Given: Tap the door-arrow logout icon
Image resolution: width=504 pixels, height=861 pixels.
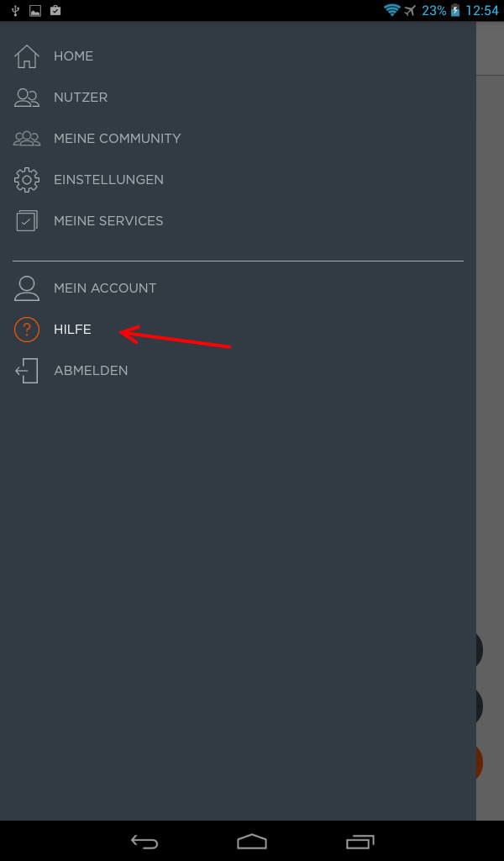Looking at the screenshot, I should click(x=26, y=371).
